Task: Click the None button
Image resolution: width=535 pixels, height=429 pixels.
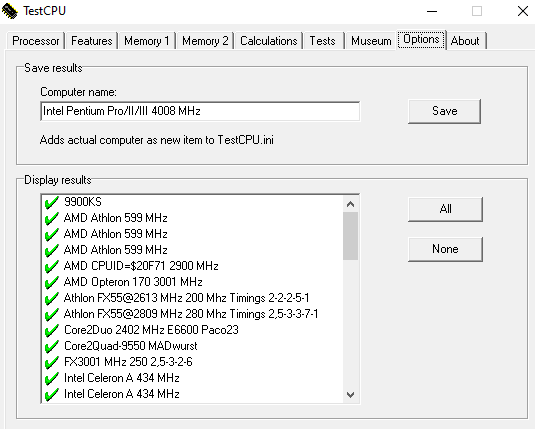Action: click(x=445, y=249)
